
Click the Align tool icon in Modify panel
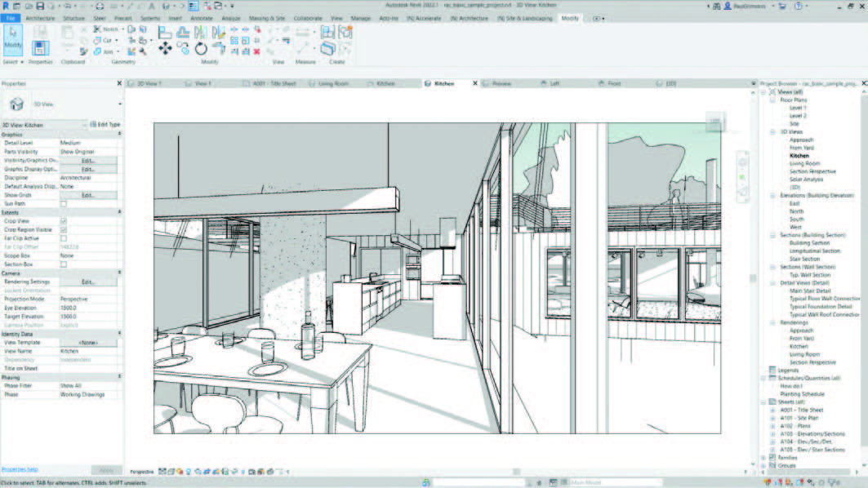[x=165, y=32]
